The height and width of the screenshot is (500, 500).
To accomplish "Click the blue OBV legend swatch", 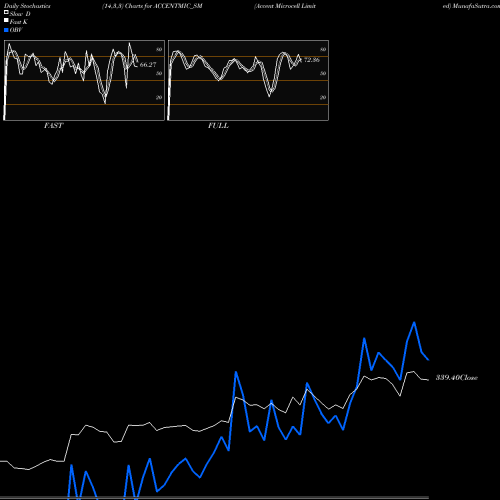I will pyautogui.click(x=6, y=30).
